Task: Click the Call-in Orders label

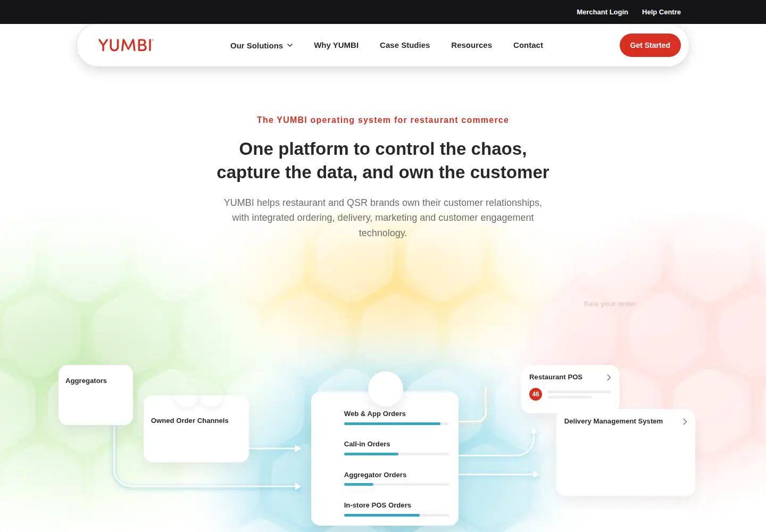Action: [367, 444]
